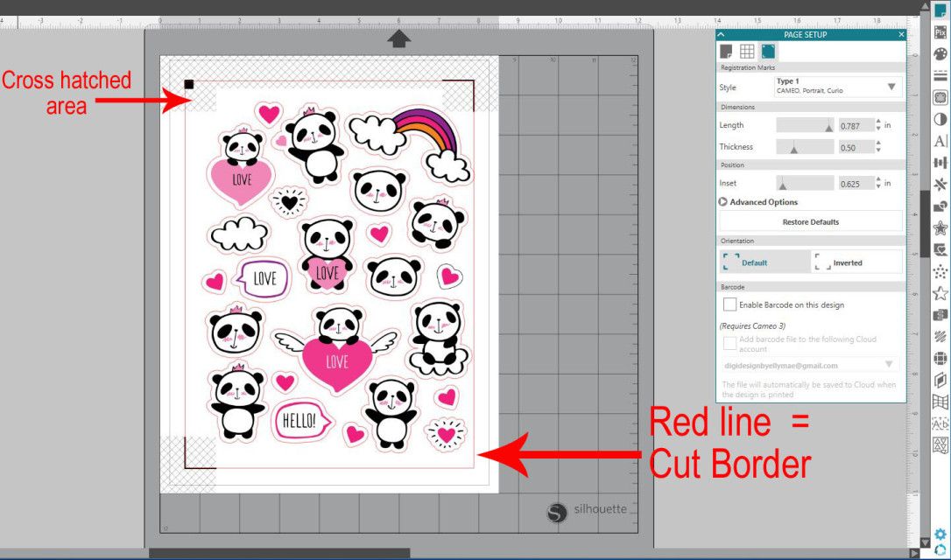Open the Replicate panel
This screenshot has height=560, width=951.
coord(940,185)
